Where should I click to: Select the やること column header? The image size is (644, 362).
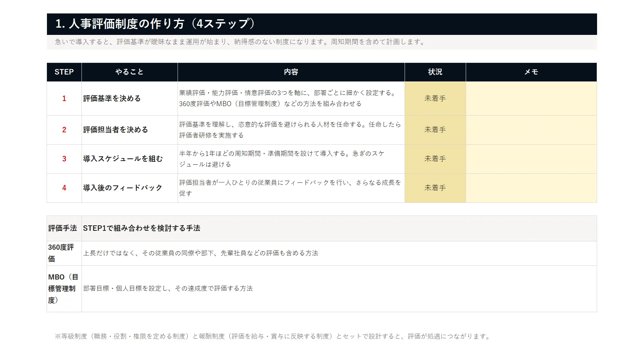click(x=130, y=72)
